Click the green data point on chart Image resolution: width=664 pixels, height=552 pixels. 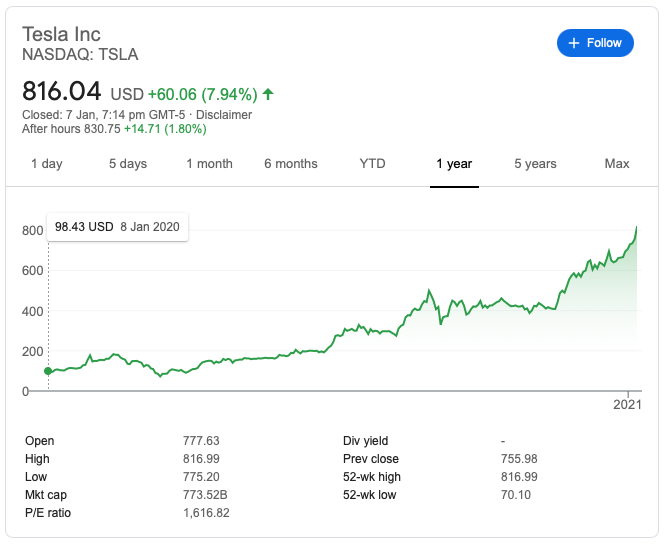(48, 371)
